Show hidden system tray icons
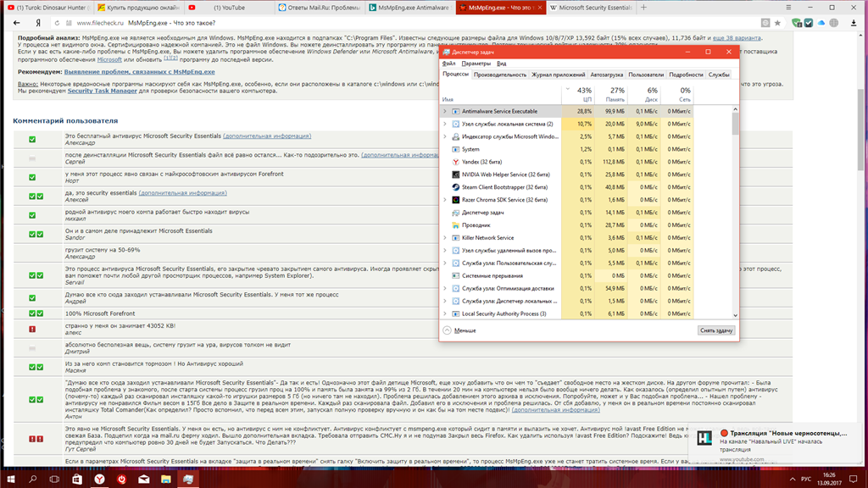The width and height of the screenshot is (868, 488). click(x=793, y=480)
